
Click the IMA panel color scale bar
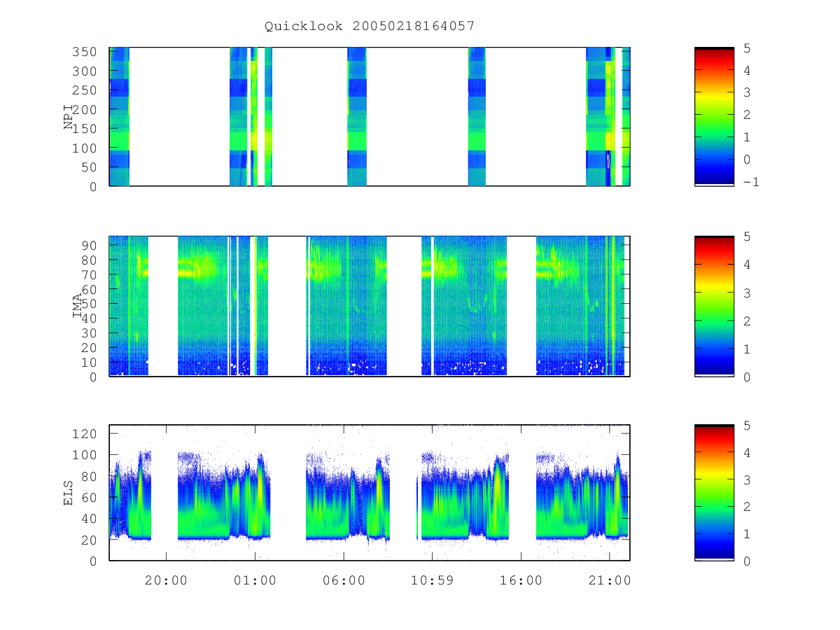pos(714,306)
